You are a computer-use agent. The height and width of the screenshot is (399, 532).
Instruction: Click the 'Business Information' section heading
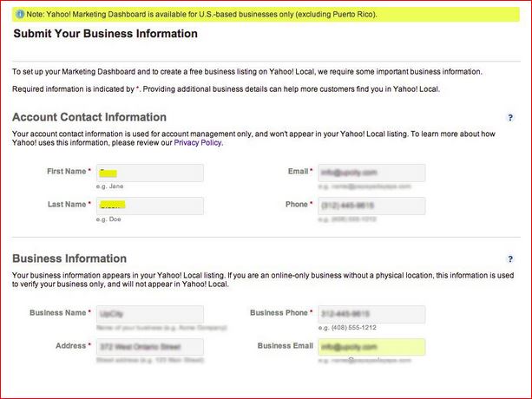pyautogui.click(x=69, y=258)
